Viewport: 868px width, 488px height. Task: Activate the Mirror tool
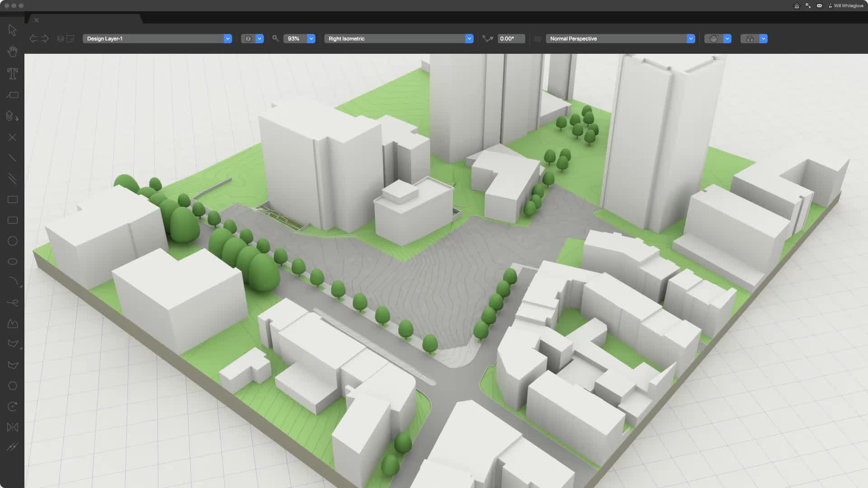[12, 427]
